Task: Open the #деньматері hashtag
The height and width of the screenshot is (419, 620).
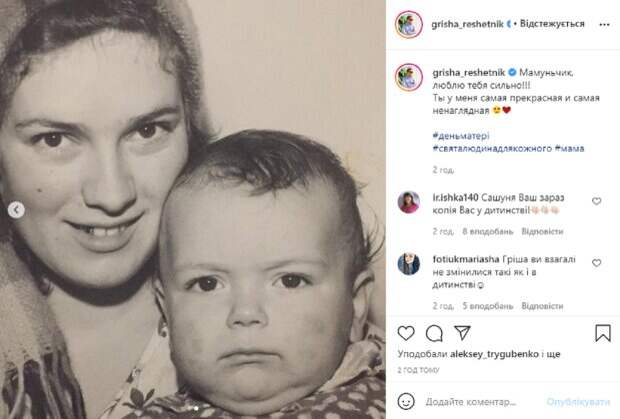Action: pyautogui.click(x=461, y=136)
